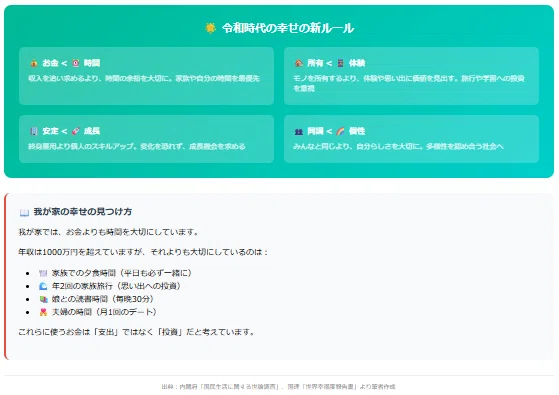The width and height of the screenshot is (559, 395).
Task: Click the sun icon beside the 令和時代 heading
Action: click(210, 28)
